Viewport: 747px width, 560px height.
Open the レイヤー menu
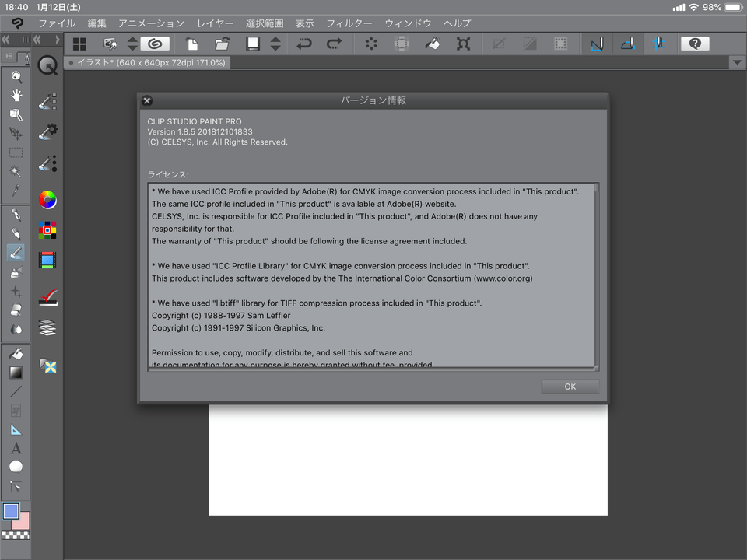[216, 23]
